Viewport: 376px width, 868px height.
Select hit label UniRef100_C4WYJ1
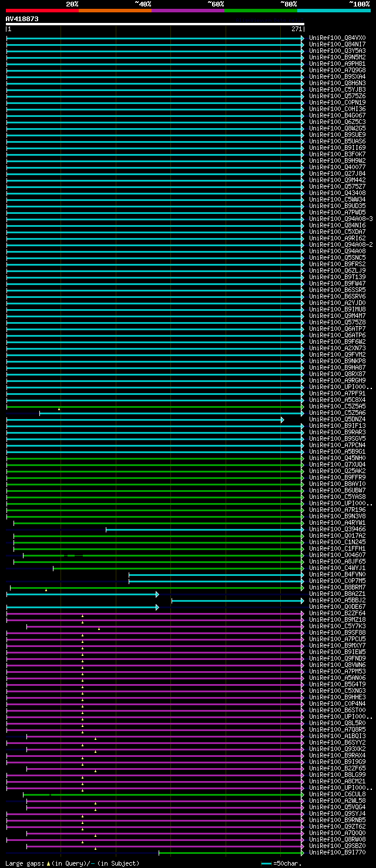337,568
